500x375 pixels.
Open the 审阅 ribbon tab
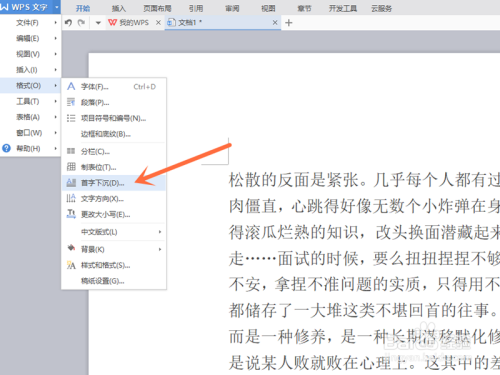pyautogui.click(x=232, y=8)
